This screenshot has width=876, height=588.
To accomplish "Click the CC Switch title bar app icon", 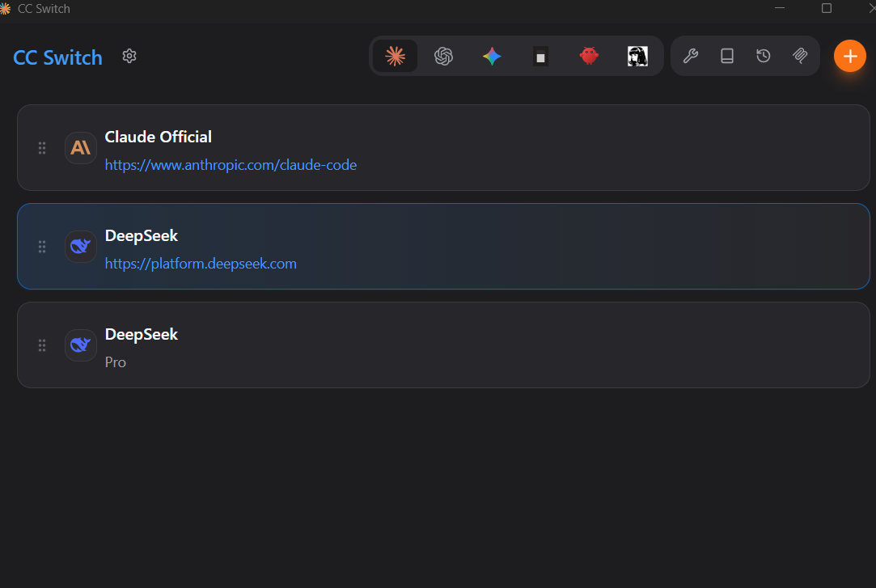I will tap(5, 8).
